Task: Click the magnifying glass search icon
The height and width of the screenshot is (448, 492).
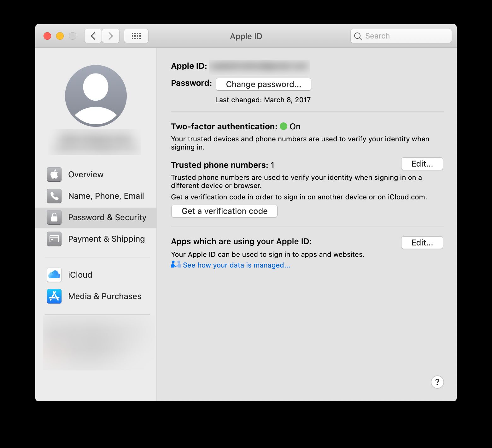Action: [358, 36]
